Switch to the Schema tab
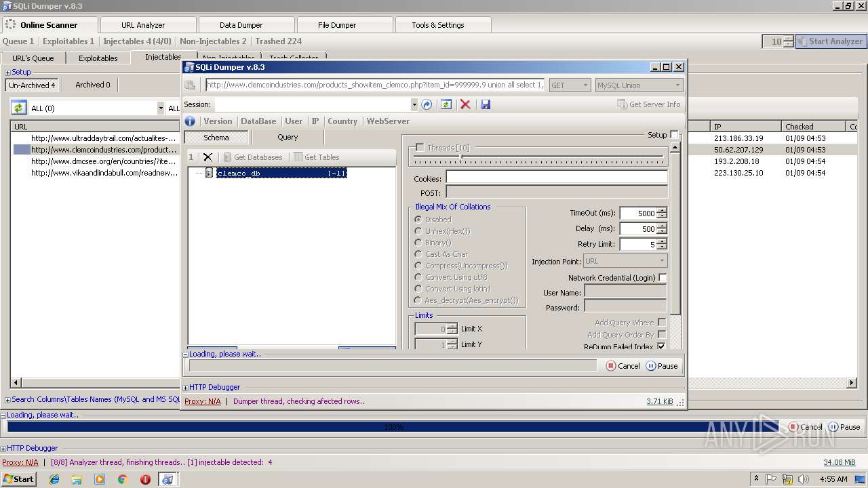 (216, 138)
